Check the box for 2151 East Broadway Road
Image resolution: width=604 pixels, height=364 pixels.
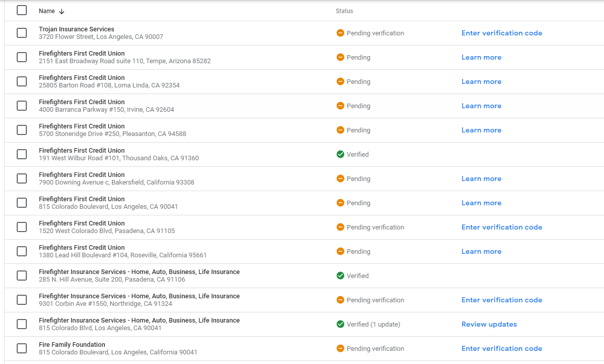coord(22,57)
